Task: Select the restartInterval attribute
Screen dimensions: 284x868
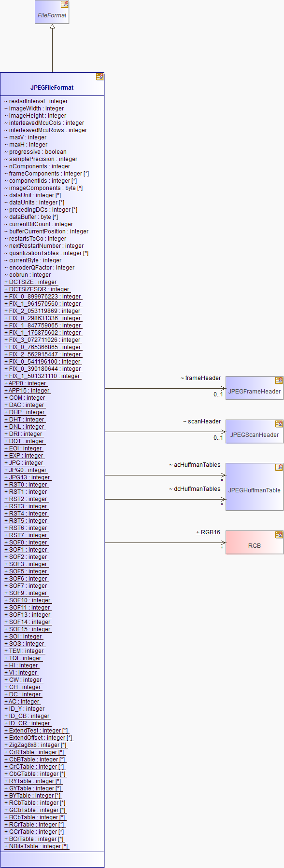Action: coord(36,101)
